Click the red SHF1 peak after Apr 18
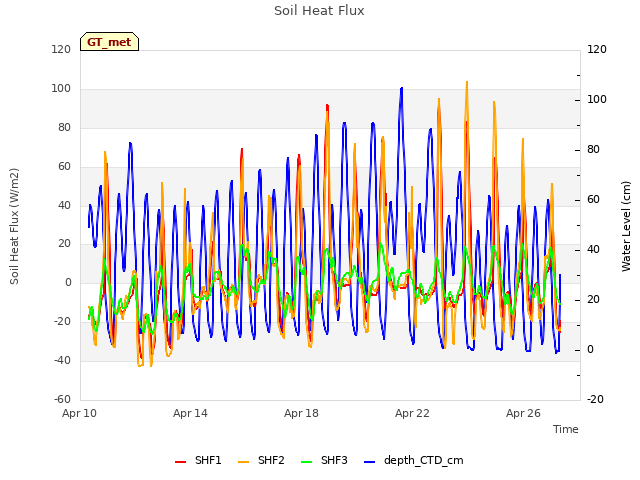 click(327, 106)
